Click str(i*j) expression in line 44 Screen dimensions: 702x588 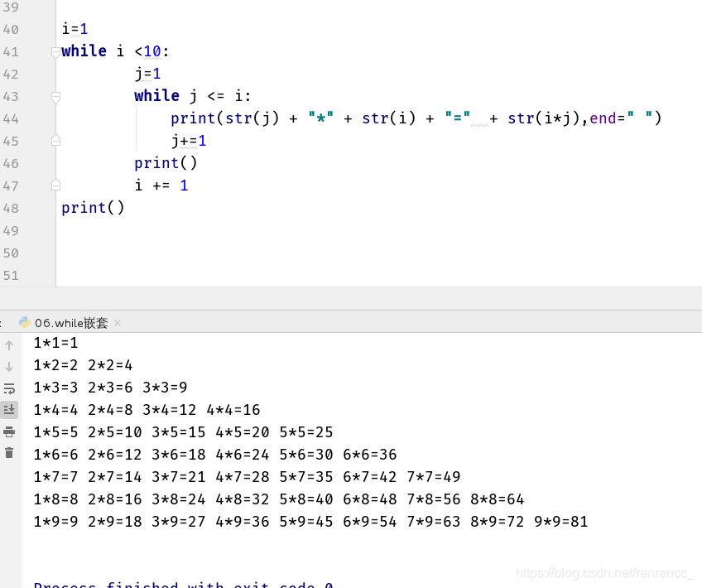544,118
